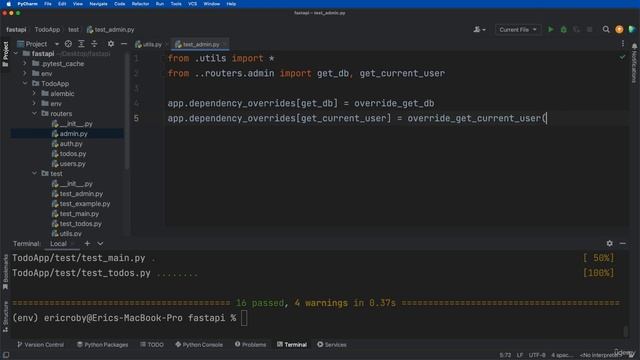Open the Problems tool window
Viewport: 640px width, 360px height.
(250, 344)
